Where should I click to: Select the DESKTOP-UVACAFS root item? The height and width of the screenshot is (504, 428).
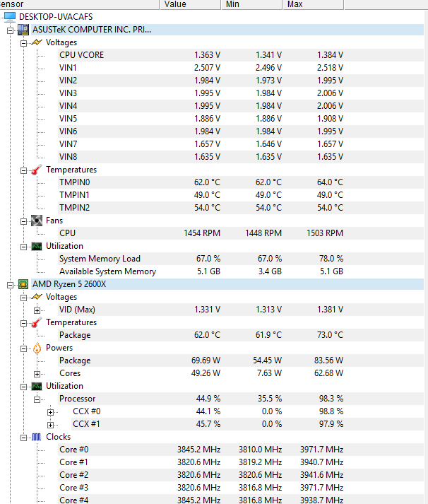point(56,17)
